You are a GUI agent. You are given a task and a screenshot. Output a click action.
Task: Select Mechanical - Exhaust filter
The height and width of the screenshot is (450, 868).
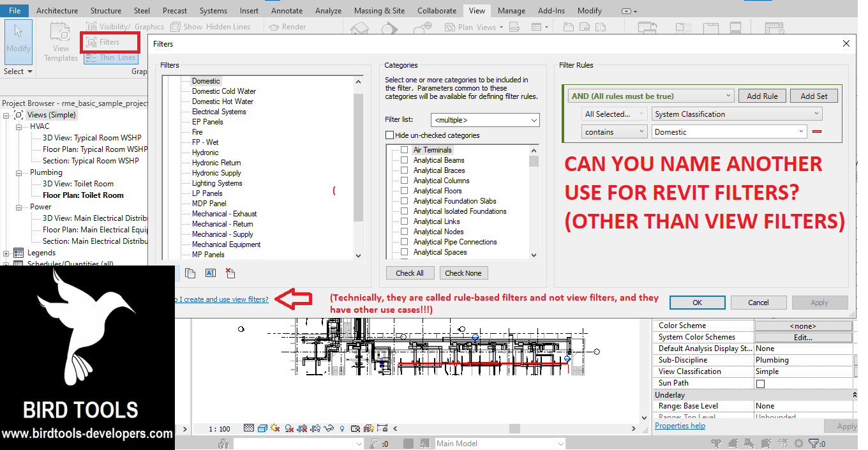[x=225, y=214]
